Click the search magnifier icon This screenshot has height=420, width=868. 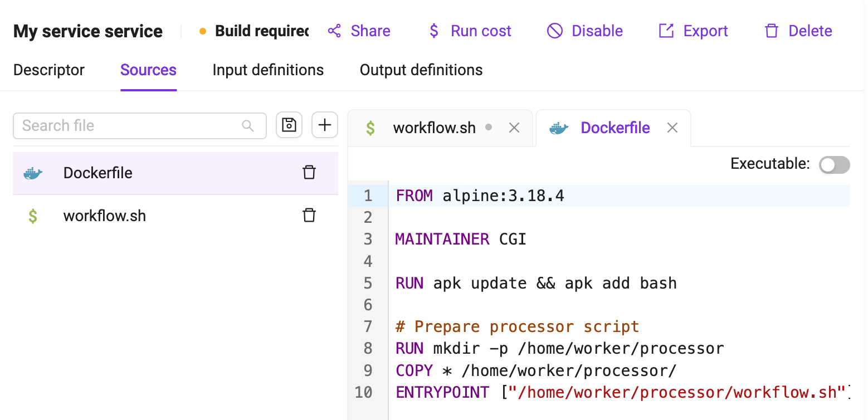coord(248,126)
